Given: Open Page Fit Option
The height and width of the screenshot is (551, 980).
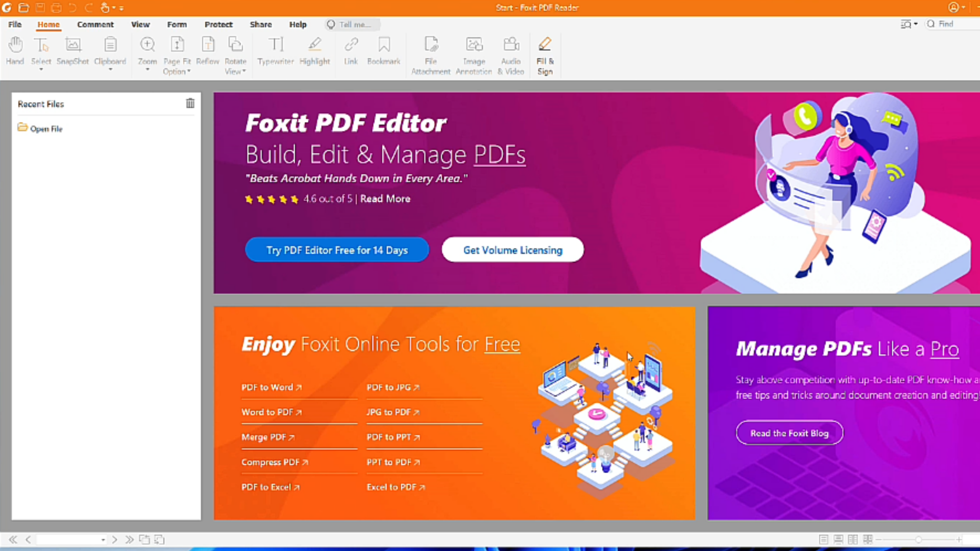Looking at the screenshot, I should pos(177,56).
